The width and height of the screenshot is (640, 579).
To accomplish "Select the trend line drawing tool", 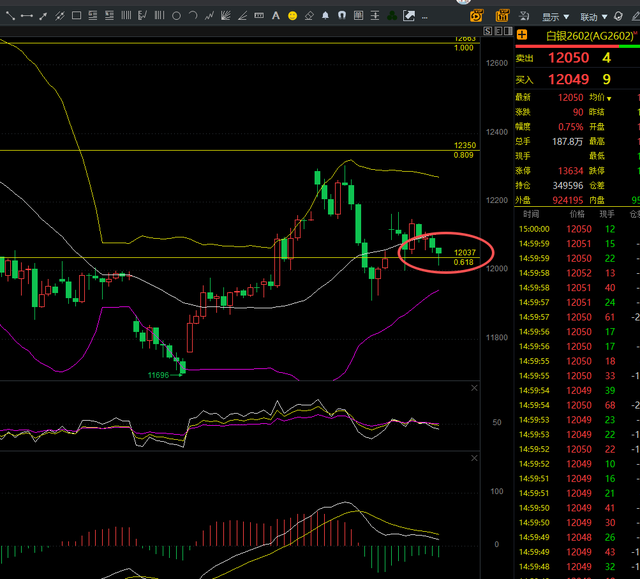I will (10, 16).
